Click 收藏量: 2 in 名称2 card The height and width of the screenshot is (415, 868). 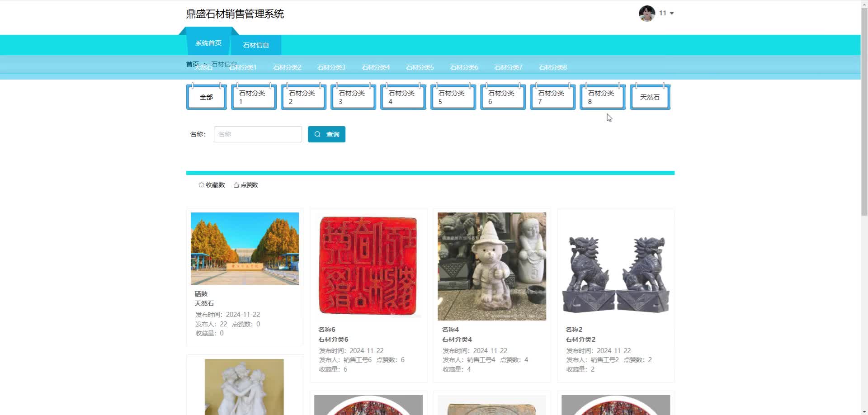[580, 369]
